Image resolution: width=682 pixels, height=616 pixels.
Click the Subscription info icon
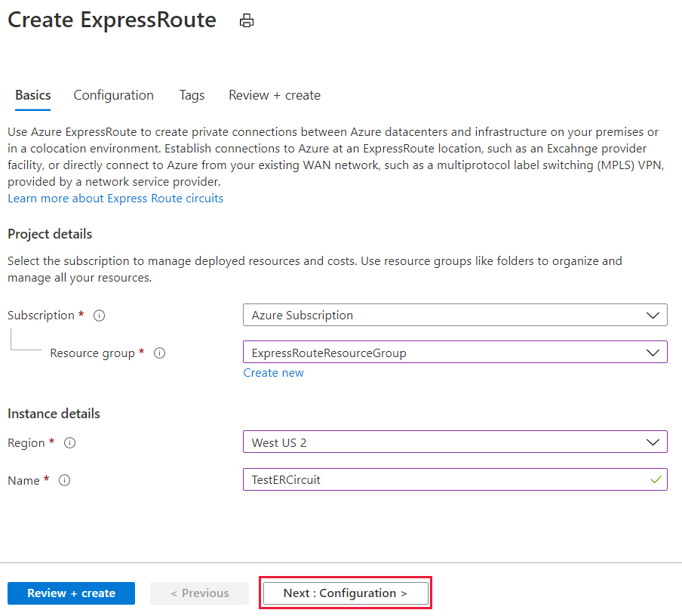click(99, 316)
